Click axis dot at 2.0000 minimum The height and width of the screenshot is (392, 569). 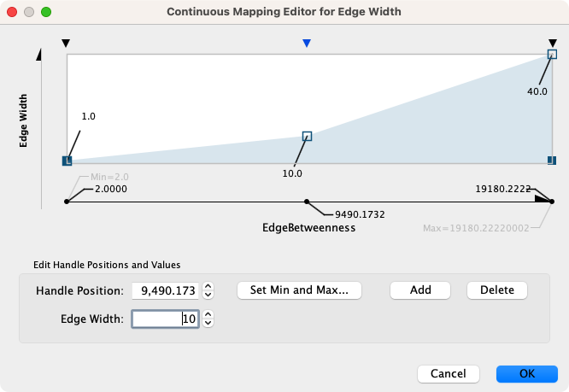click(x=67, y=202)
